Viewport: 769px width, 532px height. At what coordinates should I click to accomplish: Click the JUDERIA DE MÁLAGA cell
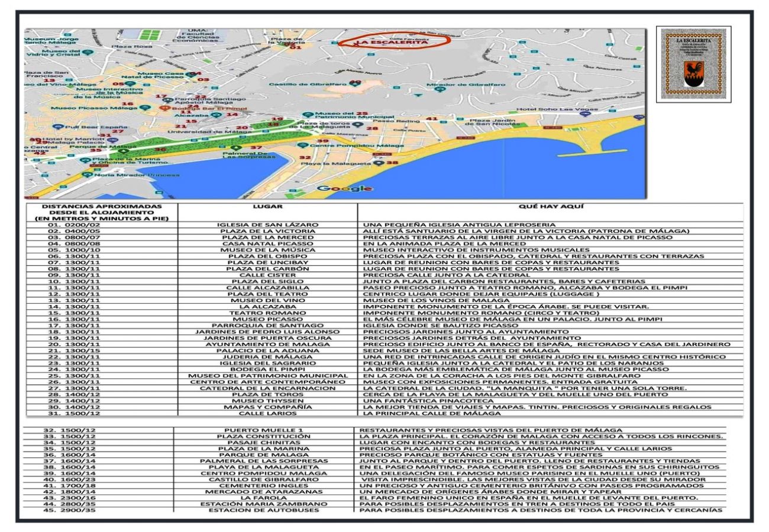pyautogui.click(x=267, y=357)
